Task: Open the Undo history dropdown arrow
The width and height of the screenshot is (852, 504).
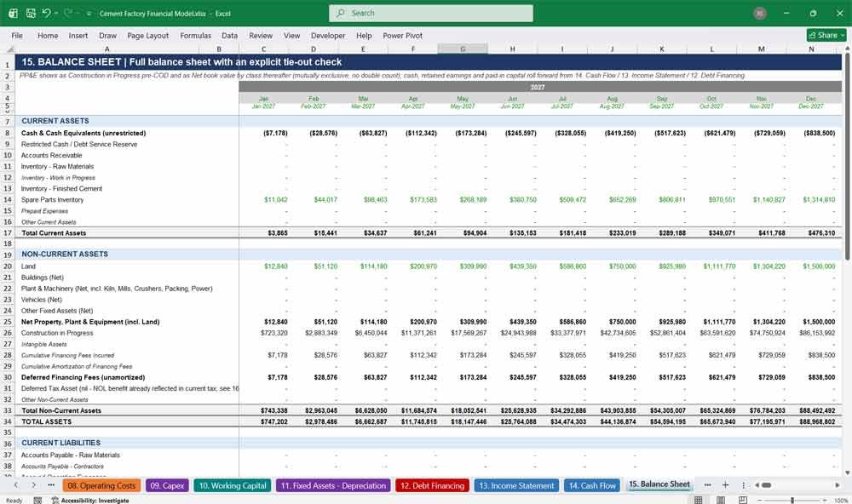Action: 56,13
